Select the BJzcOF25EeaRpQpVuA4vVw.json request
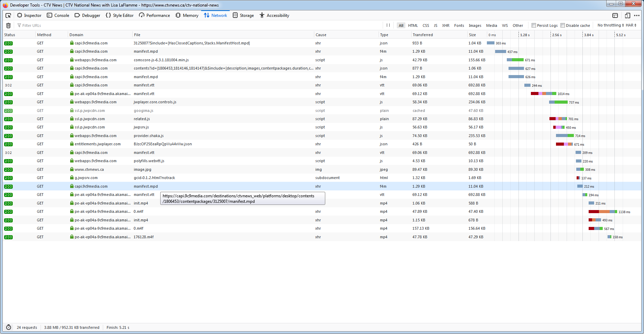 [x=322, y=144]
